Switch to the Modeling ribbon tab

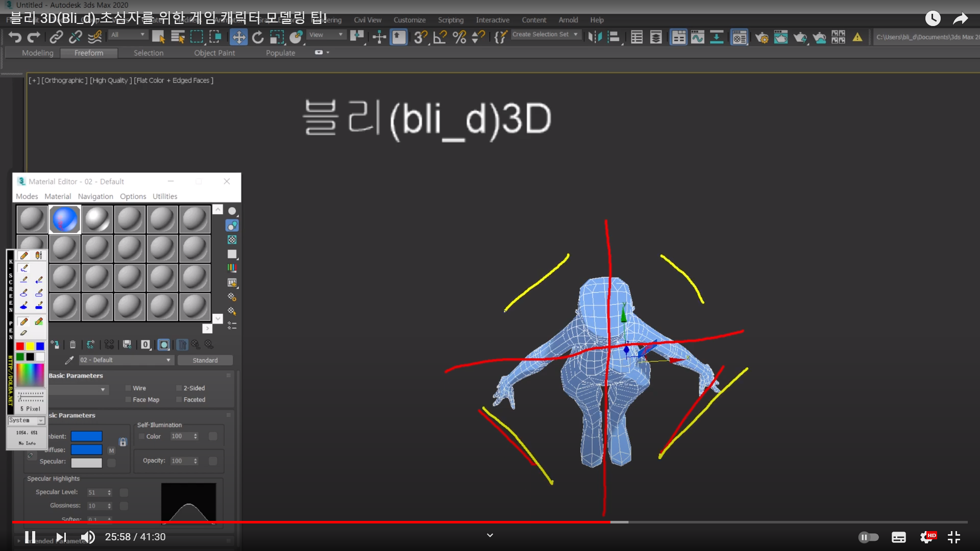click(38, 53)
